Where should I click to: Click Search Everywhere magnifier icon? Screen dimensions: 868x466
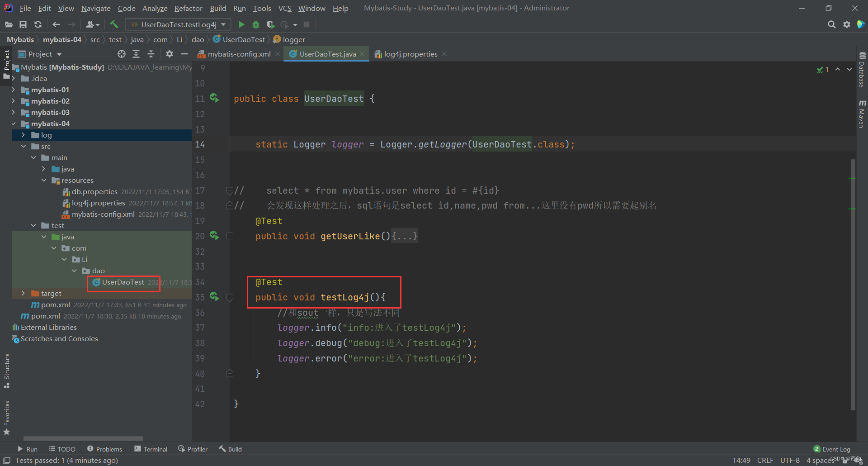tap(831, 24)
